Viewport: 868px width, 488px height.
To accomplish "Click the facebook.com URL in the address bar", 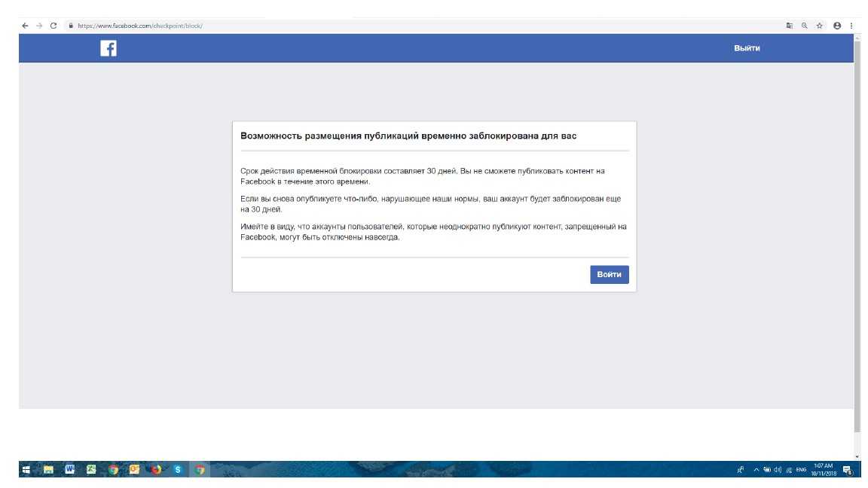I will click(x=140, y=26).
